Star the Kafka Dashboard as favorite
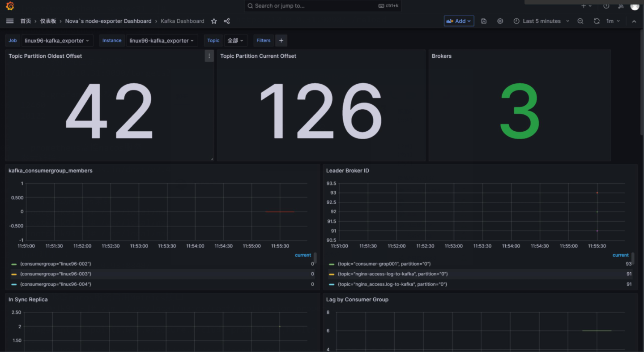This screenshot has height=352, width=644. tap(214, 21)
